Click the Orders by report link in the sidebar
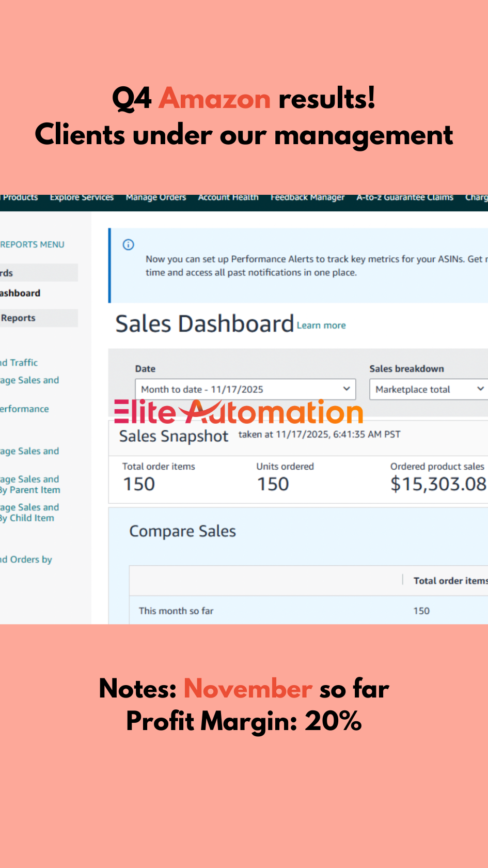 (x=27, y=560)
